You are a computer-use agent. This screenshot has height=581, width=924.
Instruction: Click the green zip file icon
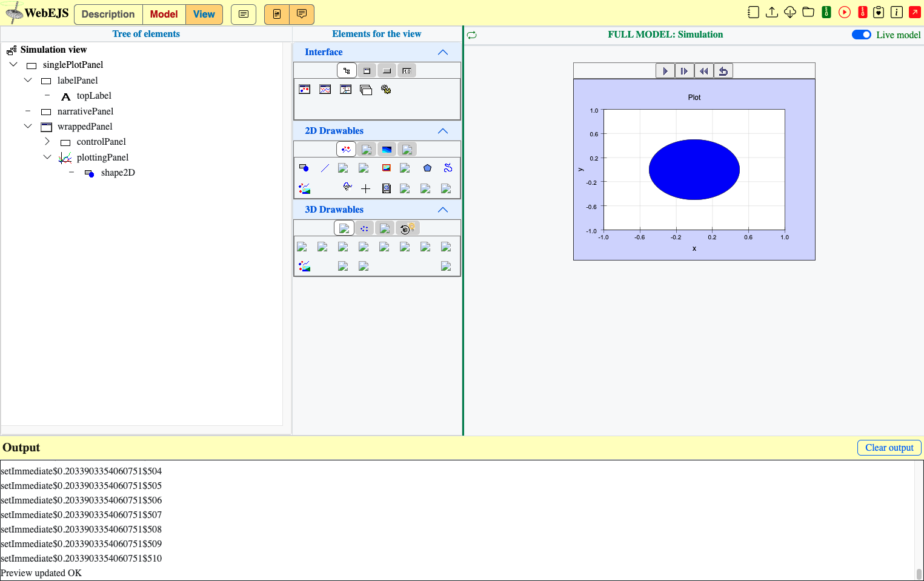click(x=826, y=12)
